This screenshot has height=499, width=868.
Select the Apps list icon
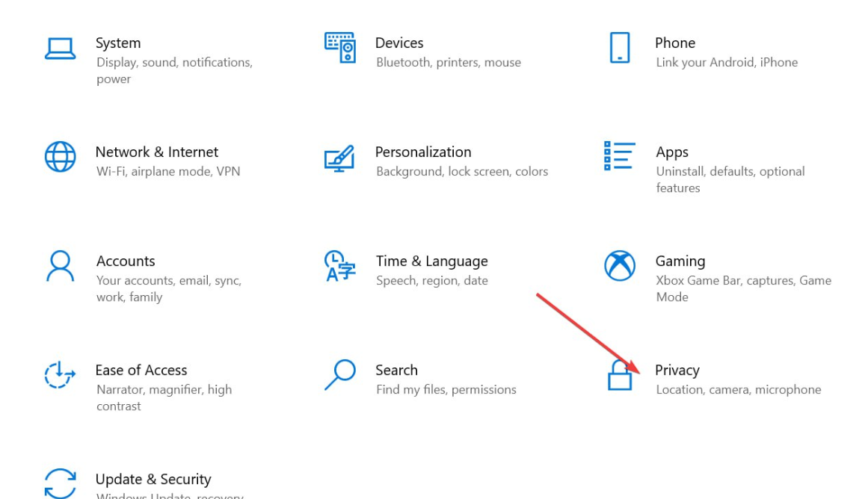(x=619, y=157)
